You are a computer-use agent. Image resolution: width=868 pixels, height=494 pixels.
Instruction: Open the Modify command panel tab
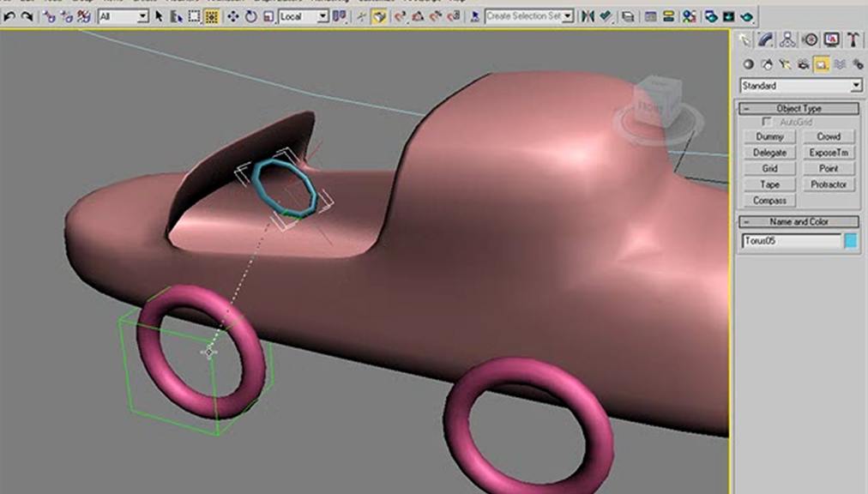[x=766, y=39]
